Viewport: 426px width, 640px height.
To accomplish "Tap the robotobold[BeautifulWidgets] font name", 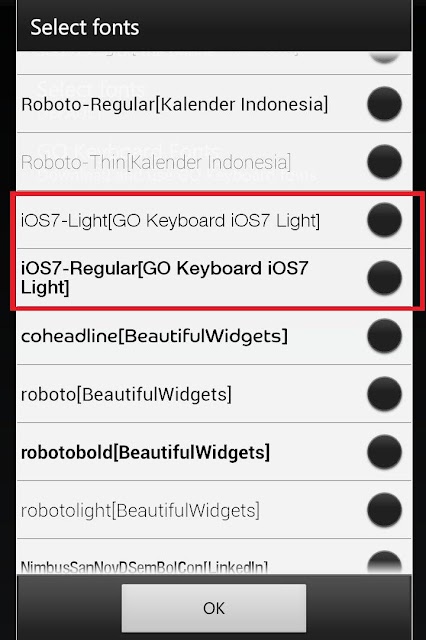I will tap(145, 452).
